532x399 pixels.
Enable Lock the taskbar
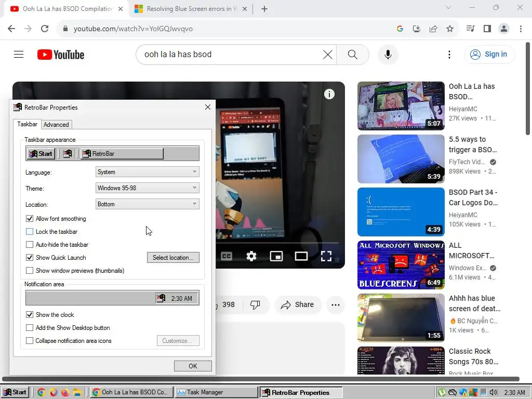[30, 231]
